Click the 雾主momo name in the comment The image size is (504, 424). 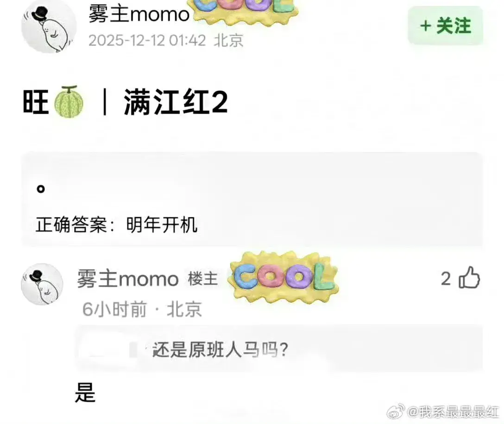click(x=127, y=279)
